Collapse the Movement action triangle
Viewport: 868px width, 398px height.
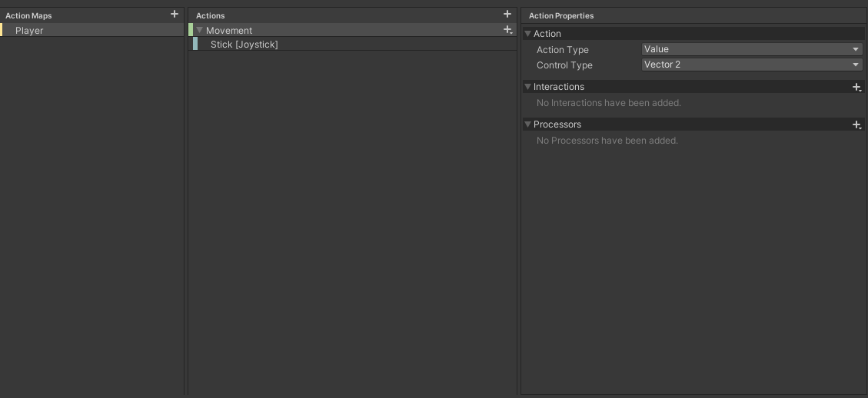tap(200, 31)
